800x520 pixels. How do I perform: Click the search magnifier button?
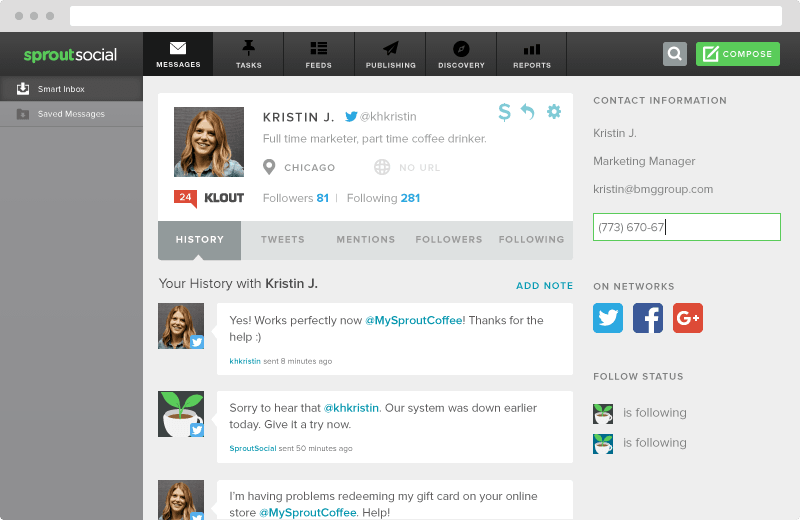tap(674, 54)
